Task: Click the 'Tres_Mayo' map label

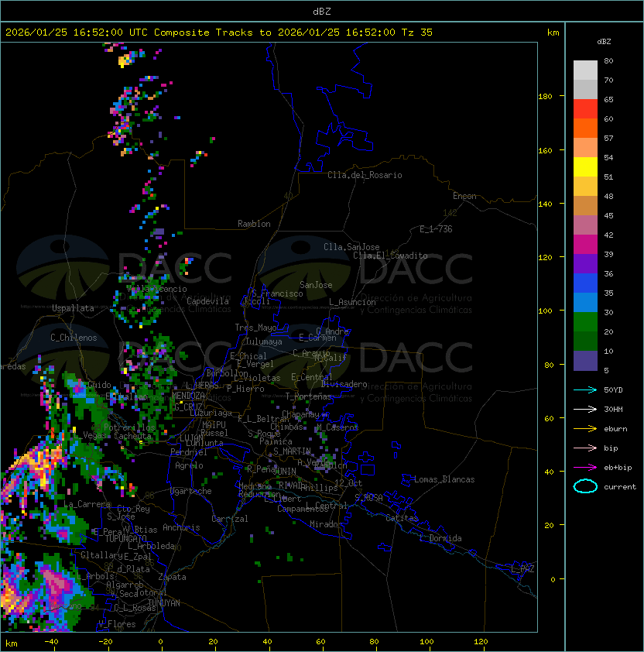Action: pos(255,328)
